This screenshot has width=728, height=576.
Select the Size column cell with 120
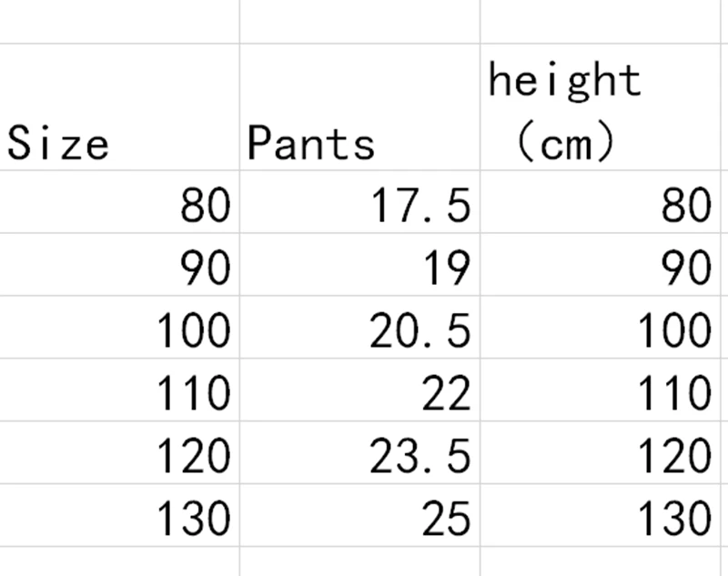point(119,452)
